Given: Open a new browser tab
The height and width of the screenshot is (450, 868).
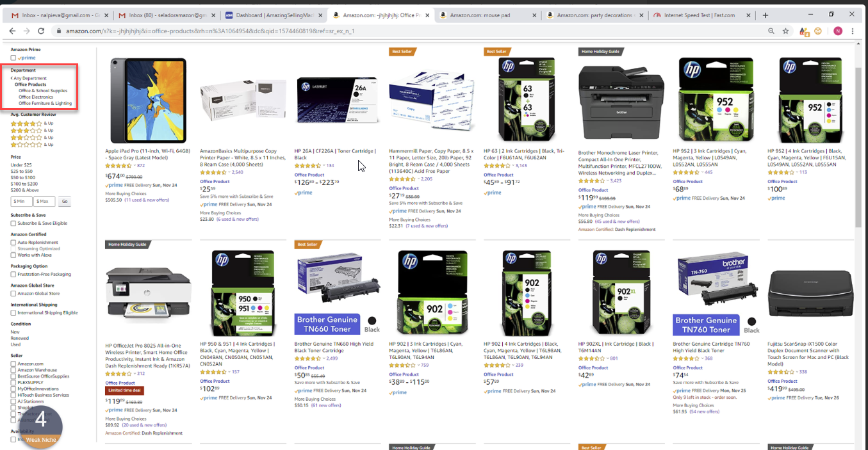Looking at the screenshot, I should [765, 15].
